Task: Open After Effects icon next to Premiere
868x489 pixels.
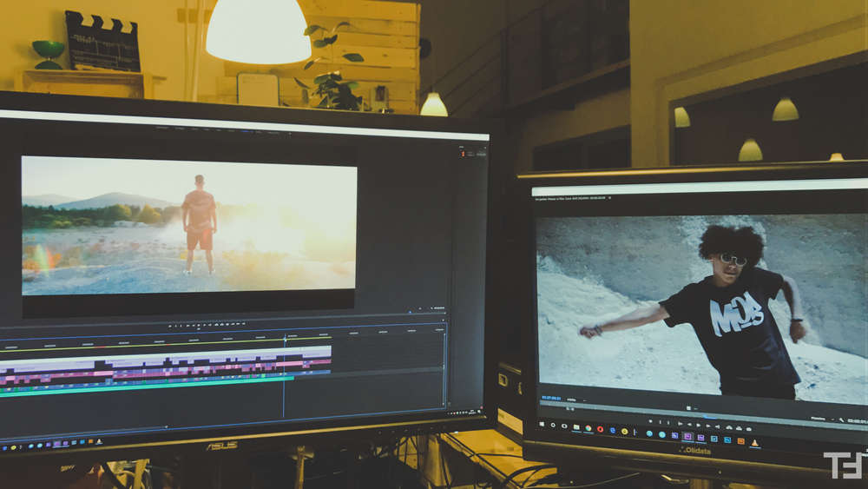Action: click(x=700, y=438)
